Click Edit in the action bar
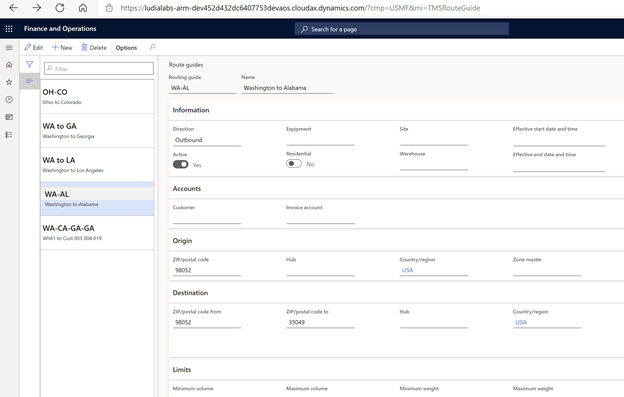 33,48
